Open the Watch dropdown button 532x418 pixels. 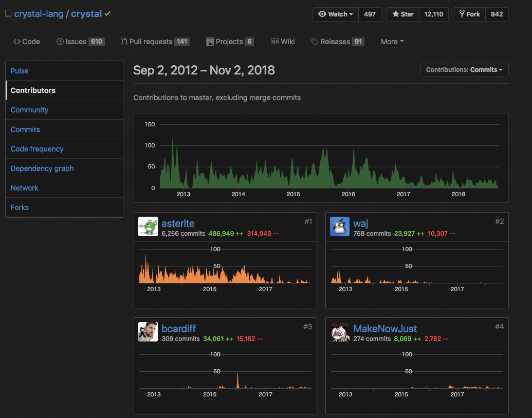pyautogui.click(x=335, y=14)
